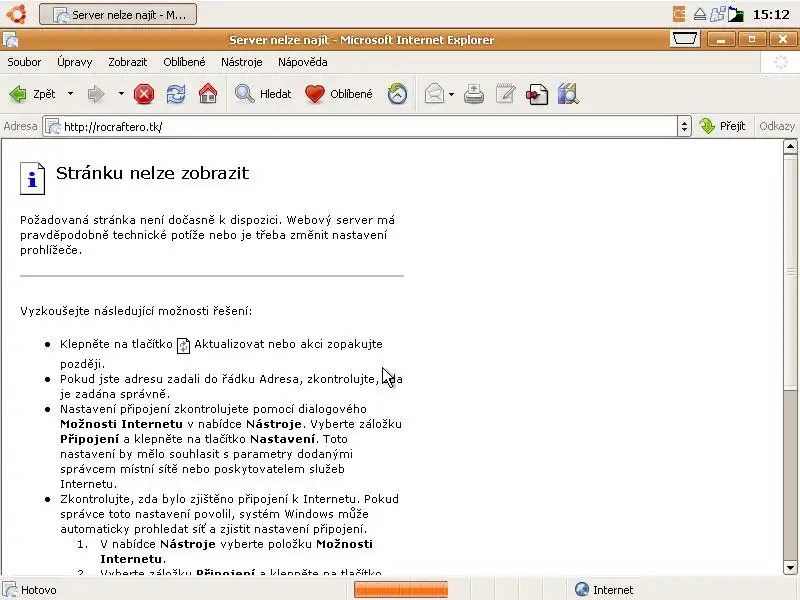The width and height of the screenshot is (800, 600).
Task: Open the Nápověda menu
Action: click(x=303, y=62)
